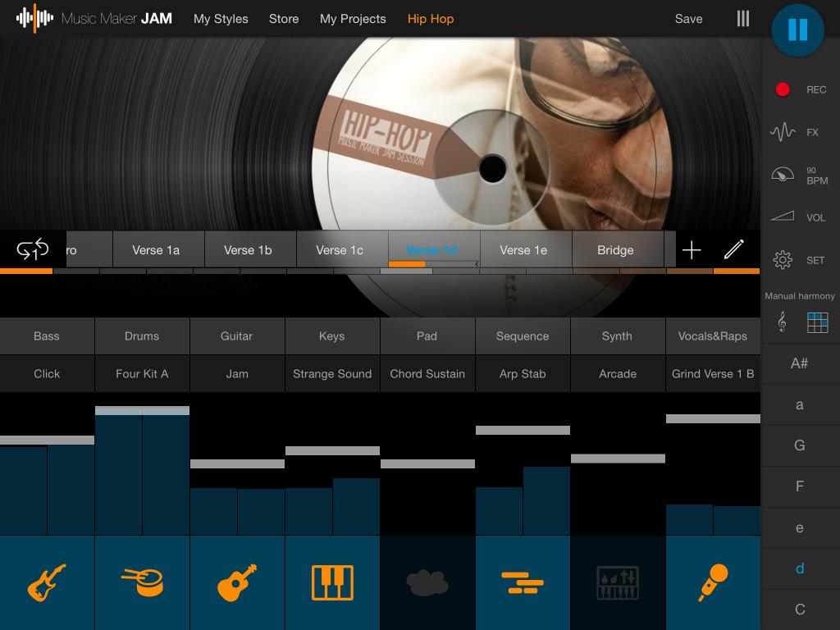Switch to the Store tab
The image size is (840, 630).
tap(284, 18)
